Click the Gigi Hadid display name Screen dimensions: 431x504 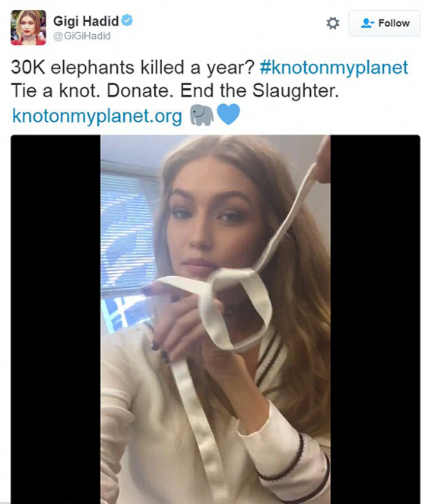click(86, 21)
